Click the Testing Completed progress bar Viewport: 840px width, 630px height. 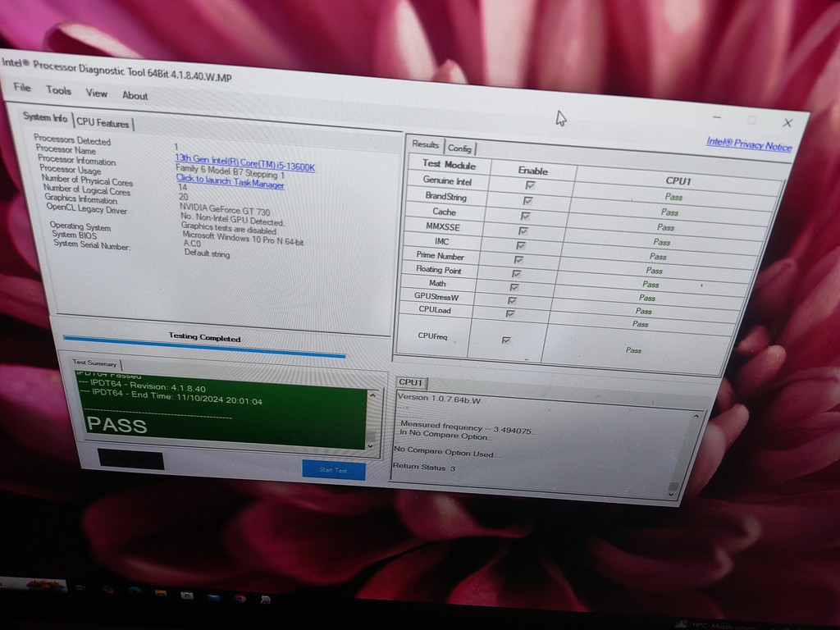(x=204, y=346)
